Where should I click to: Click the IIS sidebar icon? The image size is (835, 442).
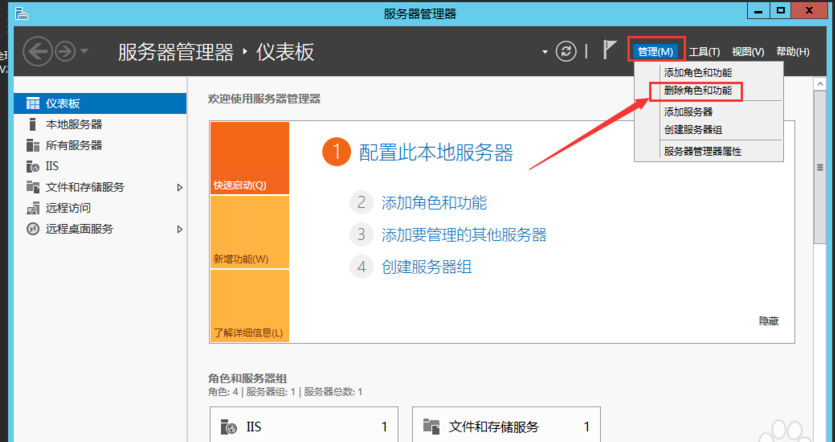click(32, 166)
